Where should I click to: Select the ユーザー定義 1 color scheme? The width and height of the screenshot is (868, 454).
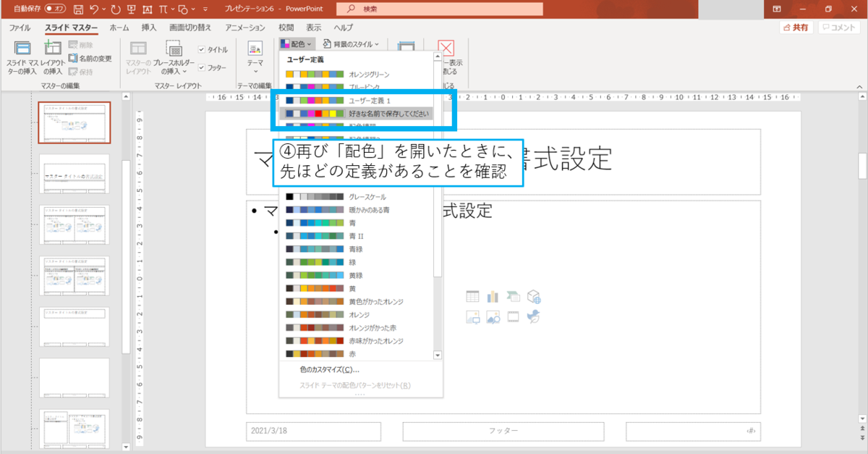[355, 101]
